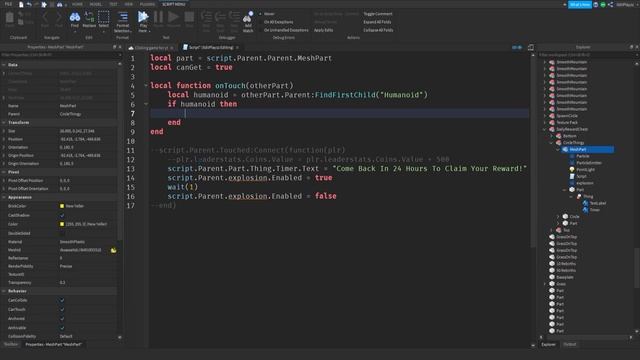Select the On All Exceptions option
Screen dimensions: 640x360
click(276, 22)
